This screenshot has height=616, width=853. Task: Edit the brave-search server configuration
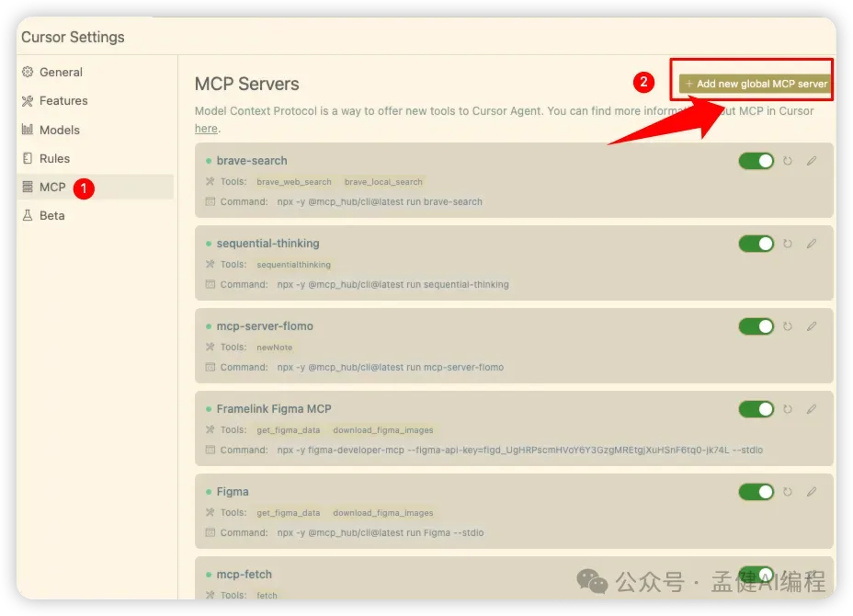click(811, 161)
